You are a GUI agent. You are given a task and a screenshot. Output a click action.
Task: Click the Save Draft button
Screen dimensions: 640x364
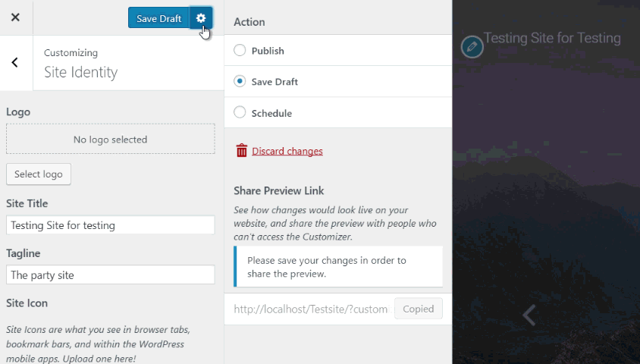click(158, 18)
